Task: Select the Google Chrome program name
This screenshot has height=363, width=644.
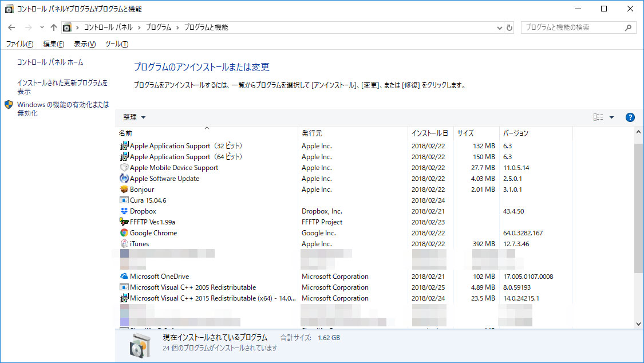Action: pos(153,233)
